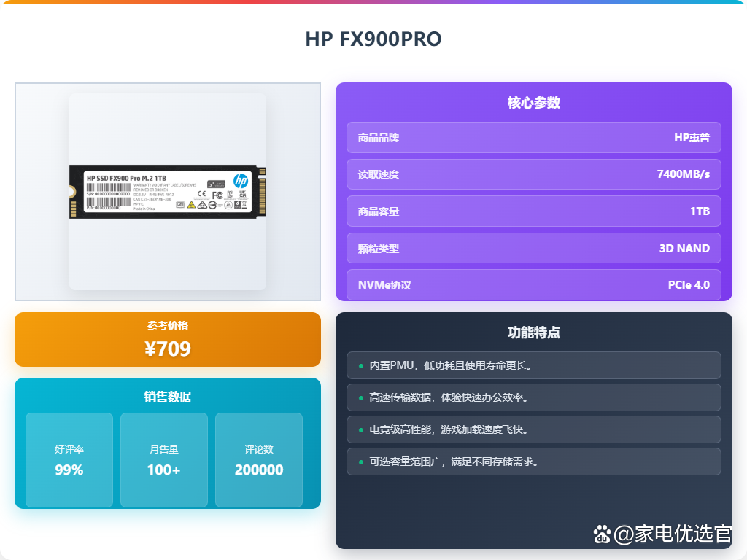Click the ¥709 price value
Image resolution: width=747 pixels, height=560 pixels.
point(168,349)
